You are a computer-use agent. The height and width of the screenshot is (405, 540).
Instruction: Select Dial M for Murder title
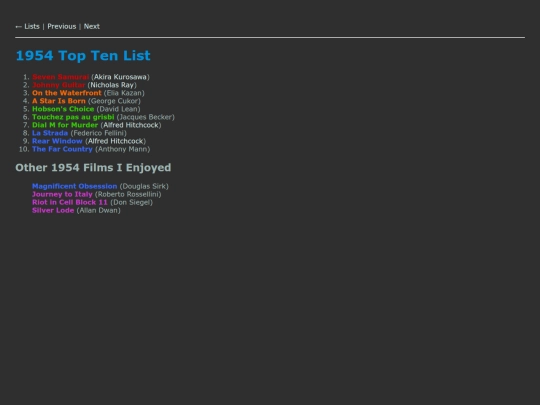(x=65, y=125)
